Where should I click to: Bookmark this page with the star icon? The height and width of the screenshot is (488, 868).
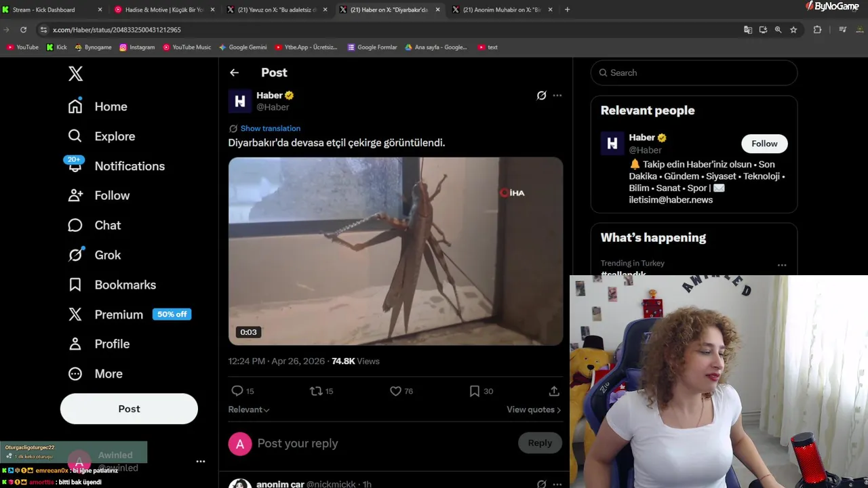coord(793,30)
